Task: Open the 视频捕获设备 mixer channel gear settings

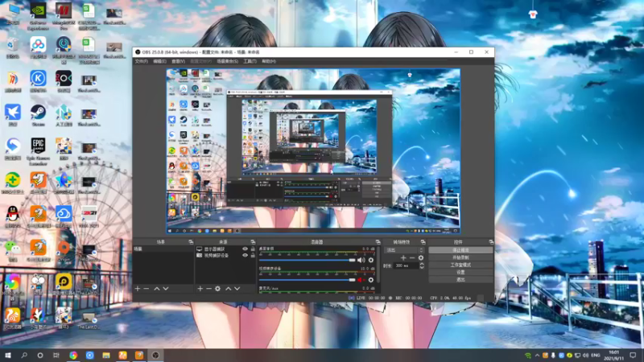Action: (x=371, y=280)
